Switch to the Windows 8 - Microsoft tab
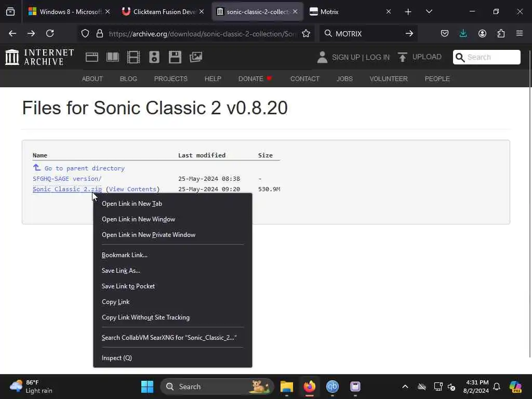The width and height of the screenshot is (532, 399). coord(69,12)
